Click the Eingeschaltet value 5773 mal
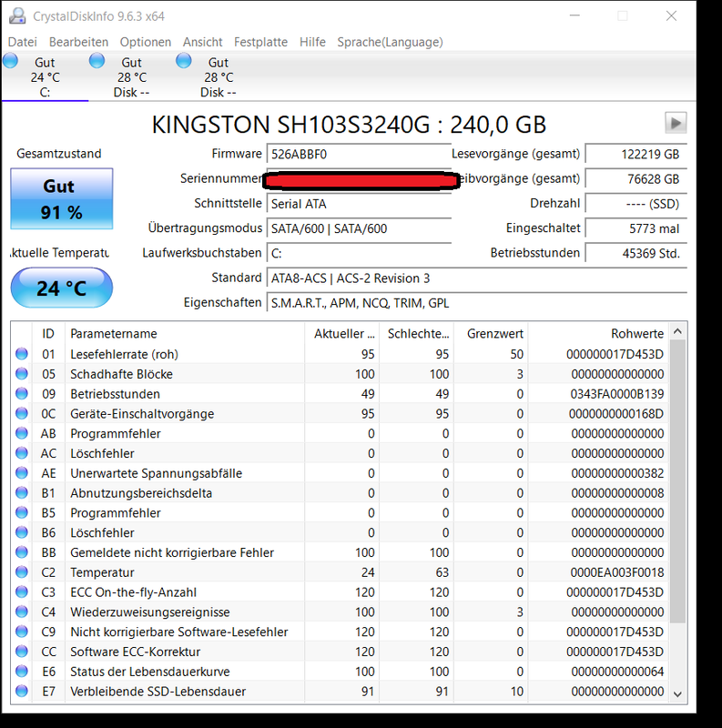Viewport: 722px width, 728px height. pos(636,228)
